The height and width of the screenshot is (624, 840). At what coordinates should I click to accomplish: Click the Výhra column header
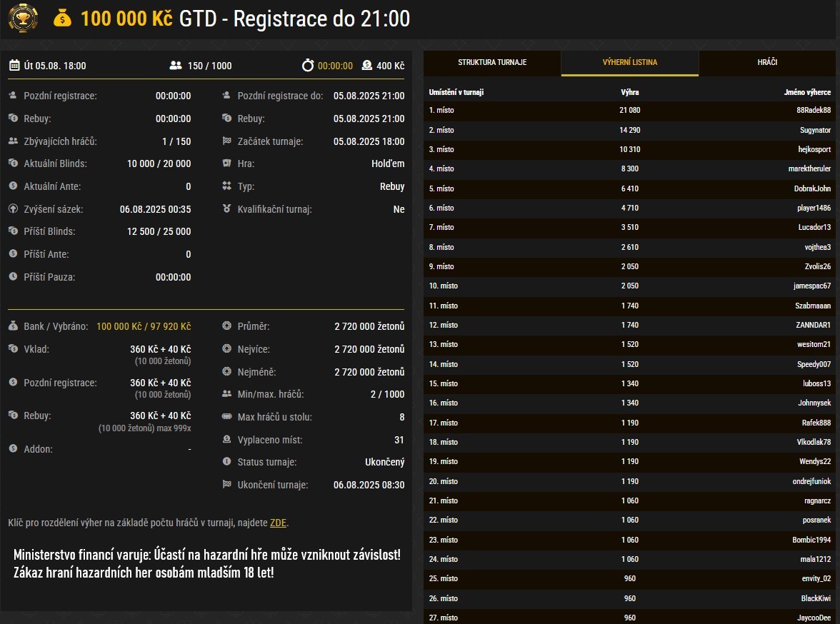[629, 92]
